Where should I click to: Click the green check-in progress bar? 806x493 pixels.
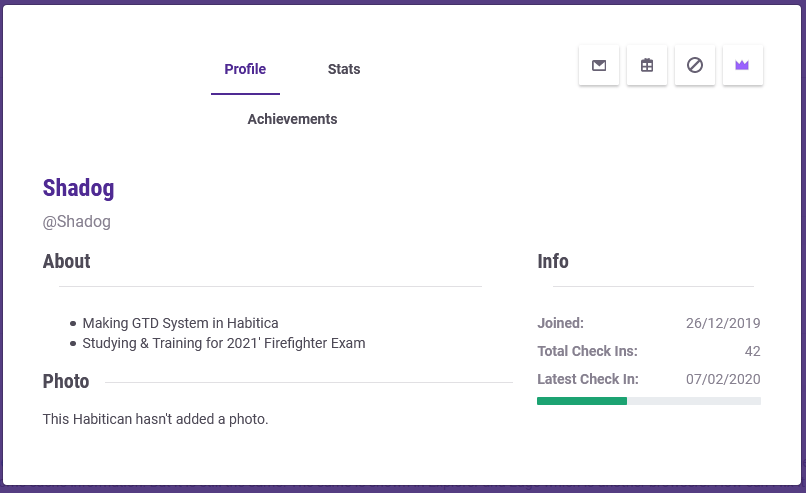pyautogui.click(x=649, y=401)
